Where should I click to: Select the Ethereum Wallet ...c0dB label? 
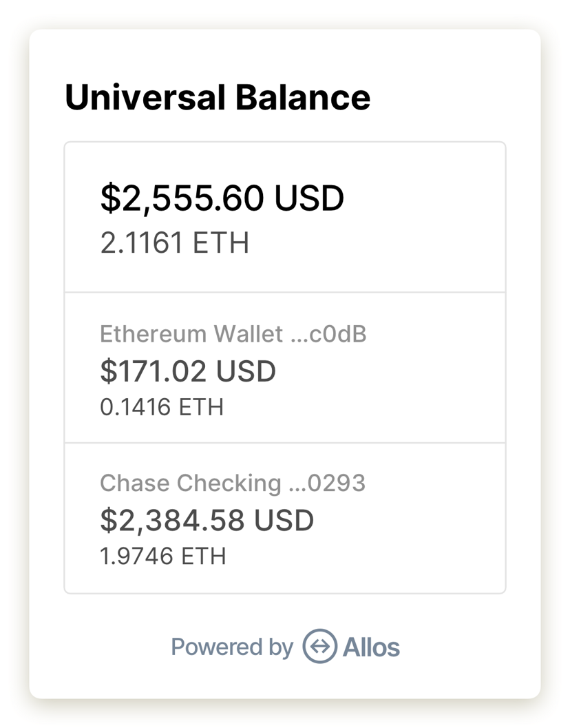pos(233,334)
